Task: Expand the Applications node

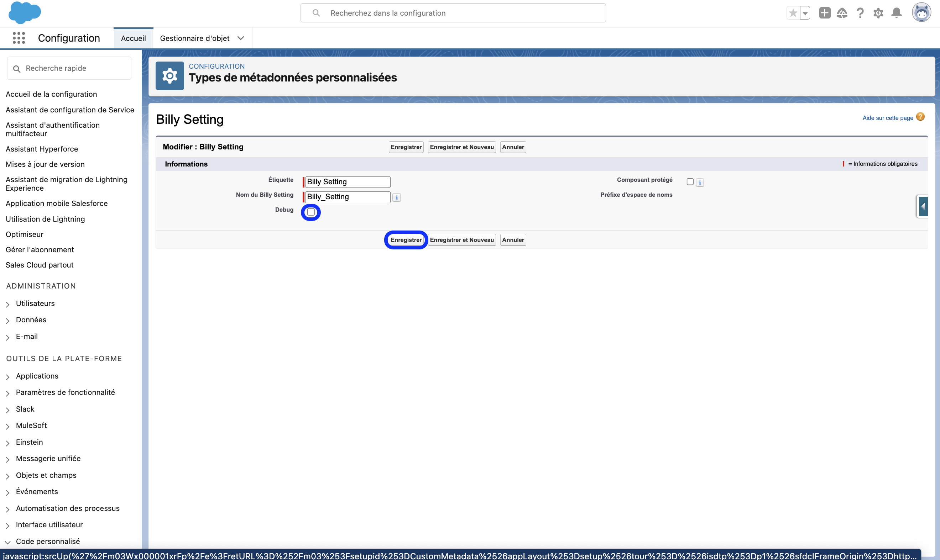Action: click(x=7, y=377)
